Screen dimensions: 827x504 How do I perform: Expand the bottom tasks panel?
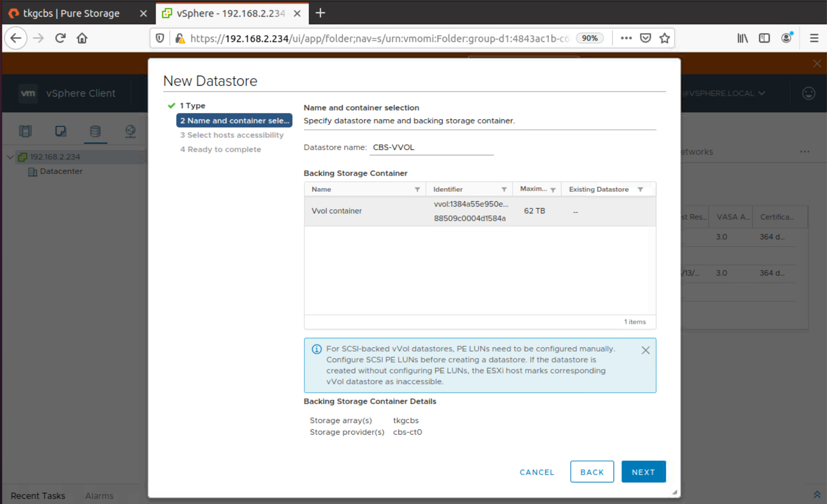(817, 495)
